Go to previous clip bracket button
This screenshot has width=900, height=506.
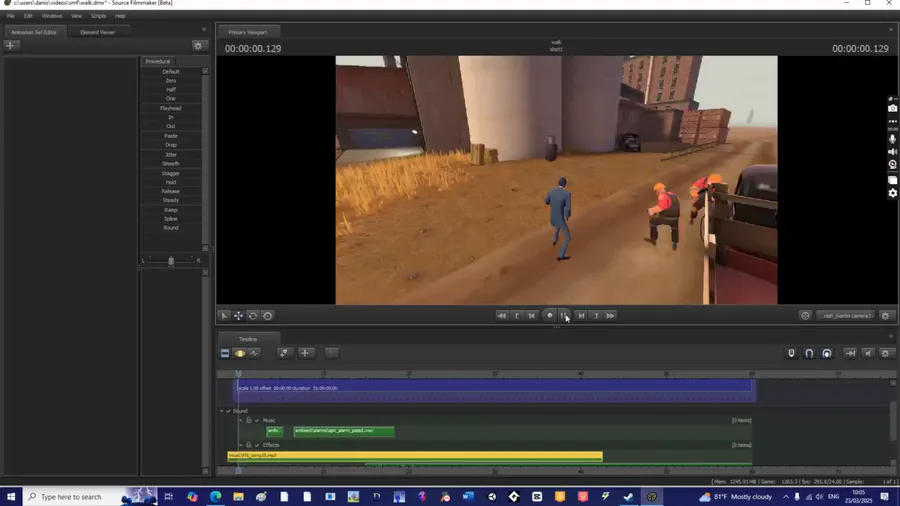(517, 316)
